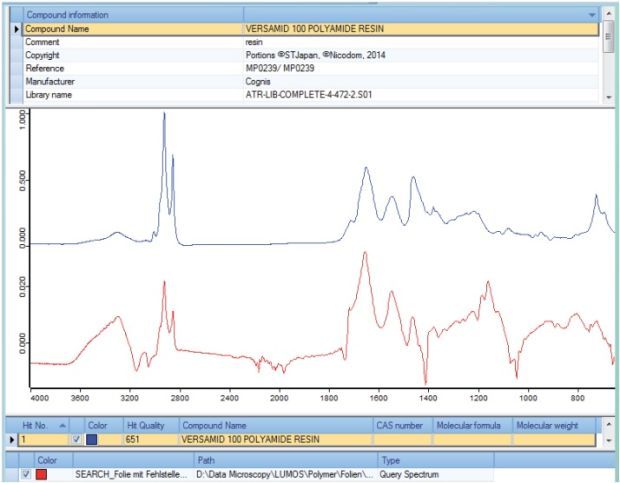Click scroll-down arrow of compound information panel
The image size is (620, 483).
(x=610, y=96)
